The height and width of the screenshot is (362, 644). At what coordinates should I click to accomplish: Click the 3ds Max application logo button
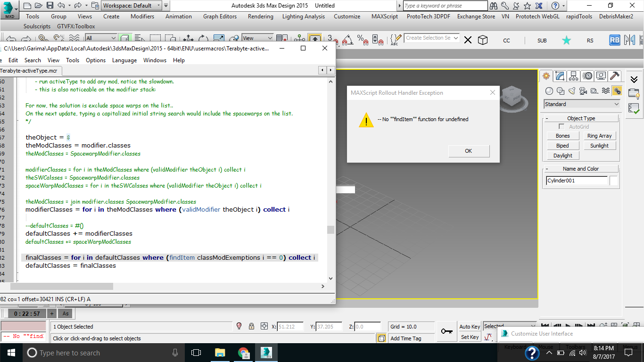(9, 9)
